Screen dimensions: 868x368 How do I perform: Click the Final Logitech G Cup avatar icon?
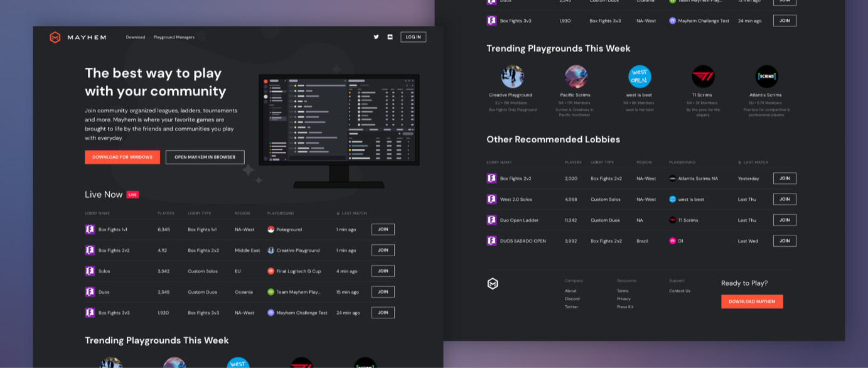coord(271,271)
